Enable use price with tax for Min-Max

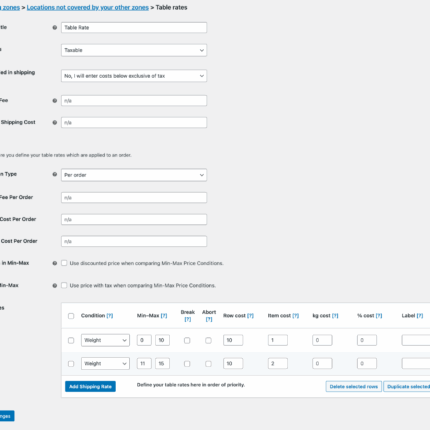(64, 285)
